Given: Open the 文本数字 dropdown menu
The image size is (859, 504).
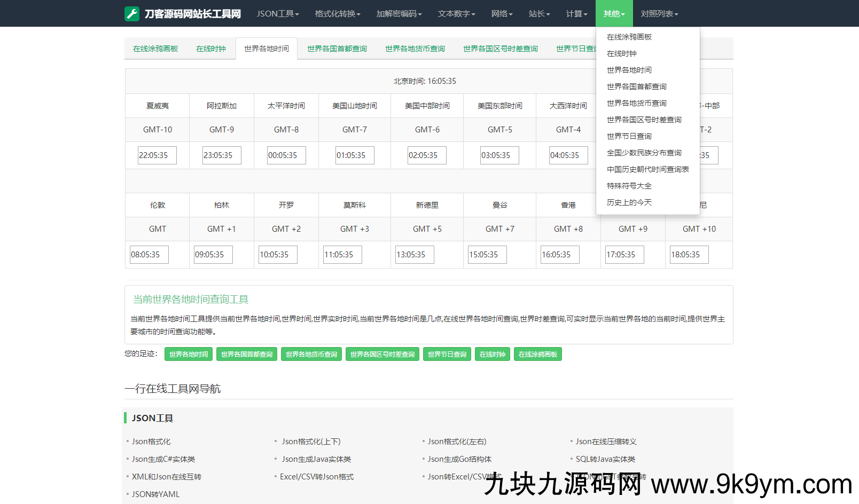Looking at the screenshot, I should point(456,14).
